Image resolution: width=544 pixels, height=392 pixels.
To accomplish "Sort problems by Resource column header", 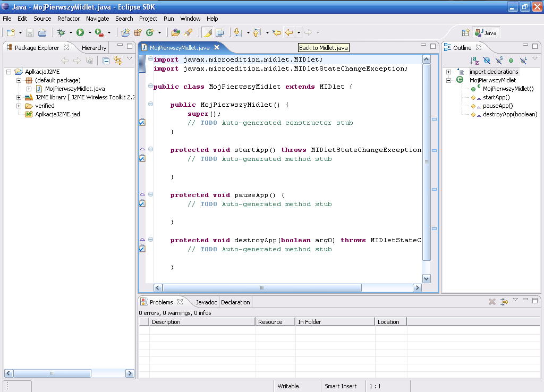I will pos(275,322).
